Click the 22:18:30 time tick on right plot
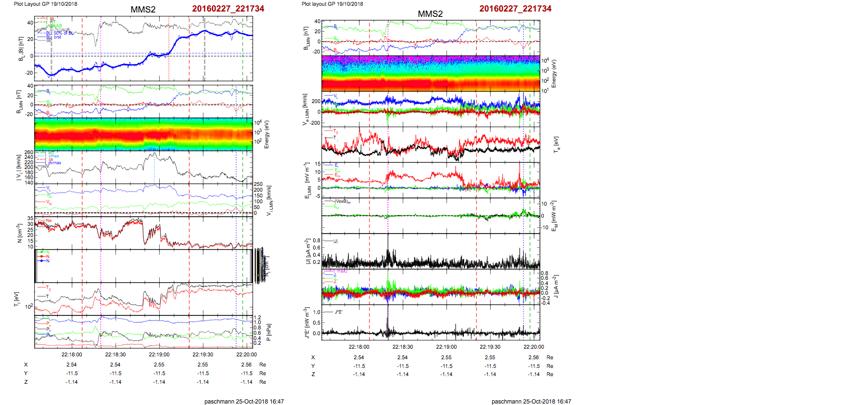Screen dimensions: 868x405 pos(403,347)
